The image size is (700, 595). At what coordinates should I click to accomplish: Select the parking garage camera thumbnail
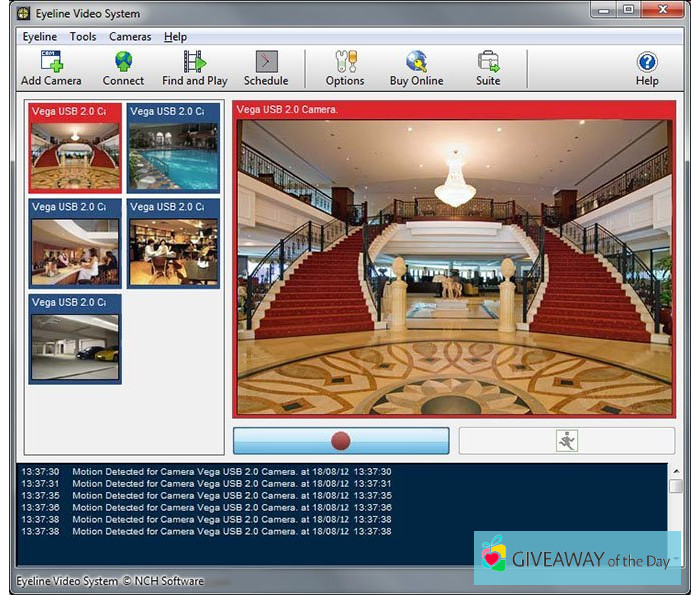coord(75,346)
